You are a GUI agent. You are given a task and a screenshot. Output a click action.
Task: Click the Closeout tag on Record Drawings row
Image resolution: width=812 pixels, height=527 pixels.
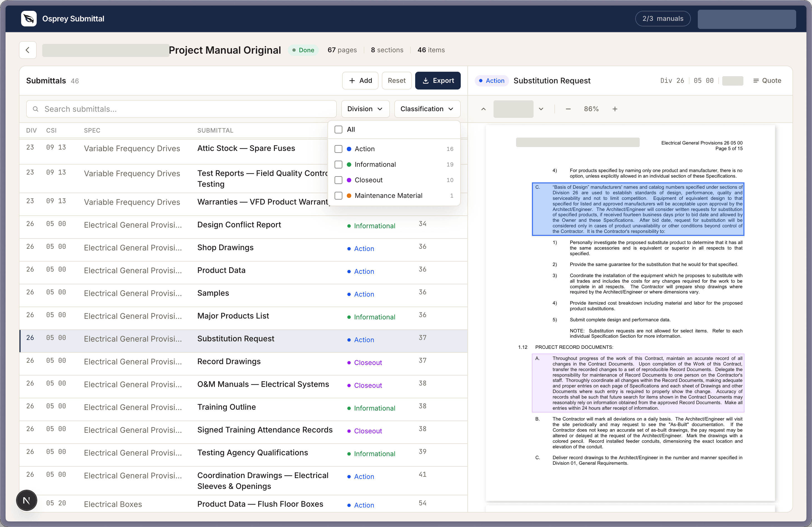[364, 362]
